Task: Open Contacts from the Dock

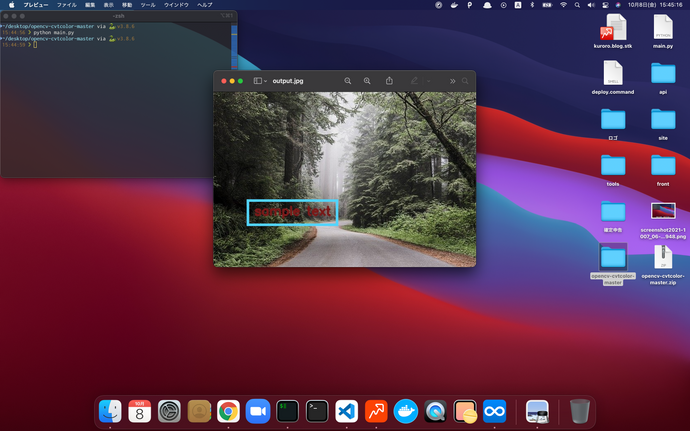Action: pyautogui.click(x=199, y=411)
